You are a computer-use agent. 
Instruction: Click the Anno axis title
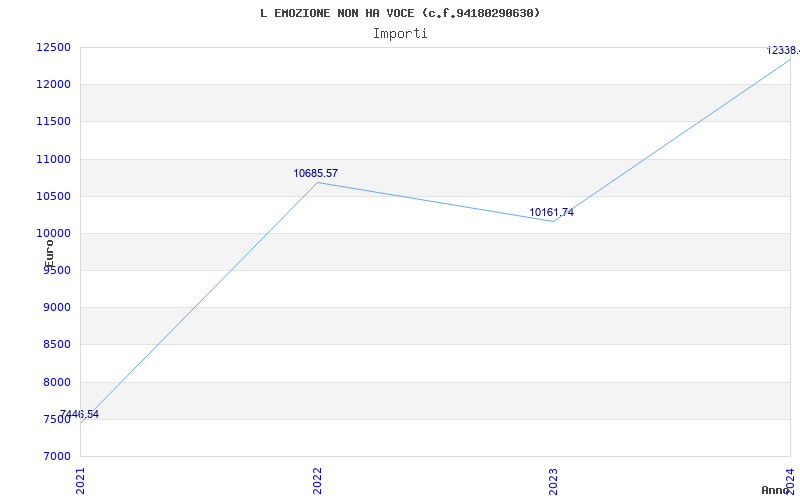pyautogui.click(x=775, y=490)
